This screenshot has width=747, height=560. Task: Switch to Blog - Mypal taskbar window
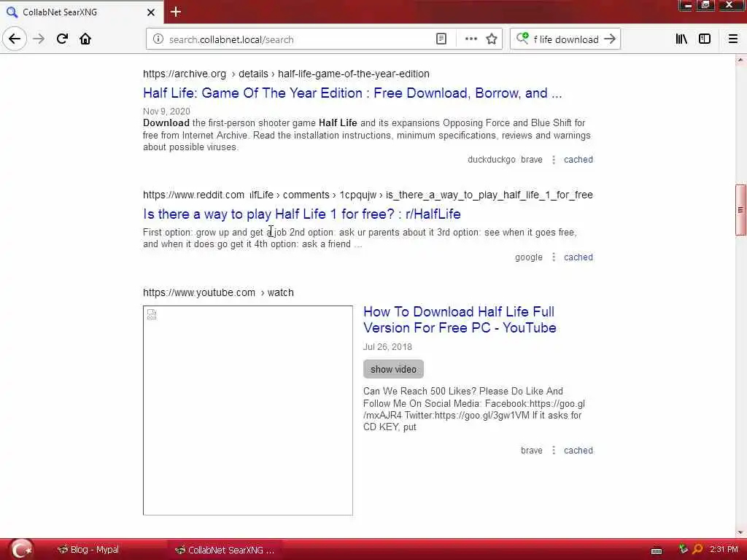tap(88, 550)
